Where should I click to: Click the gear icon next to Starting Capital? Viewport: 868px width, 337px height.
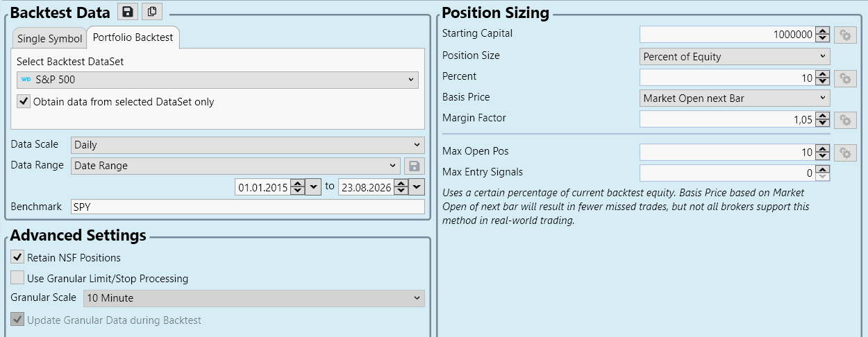845,35
